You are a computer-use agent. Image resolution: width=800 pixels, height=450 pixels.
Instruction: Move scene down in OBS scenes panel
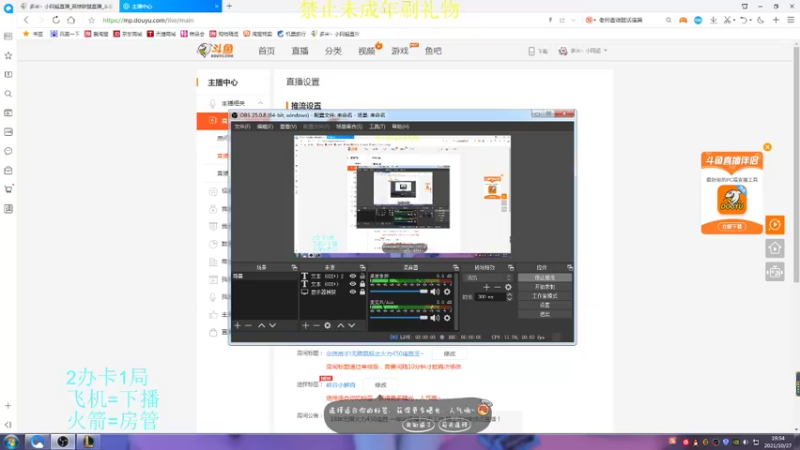[x=272, y=326]
